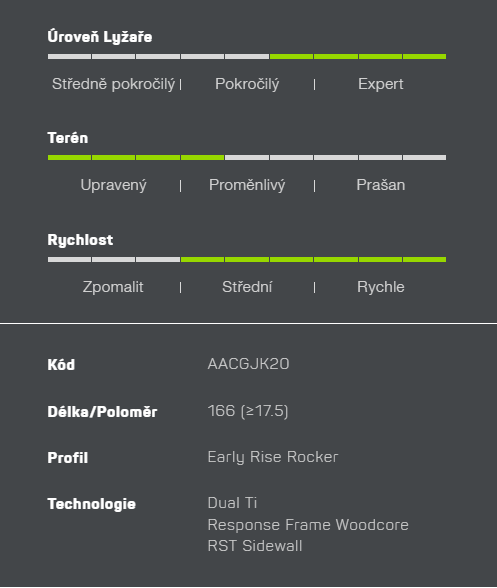
Task: Click the Response Frame Woodcore entry
Action: pos(308,525)
